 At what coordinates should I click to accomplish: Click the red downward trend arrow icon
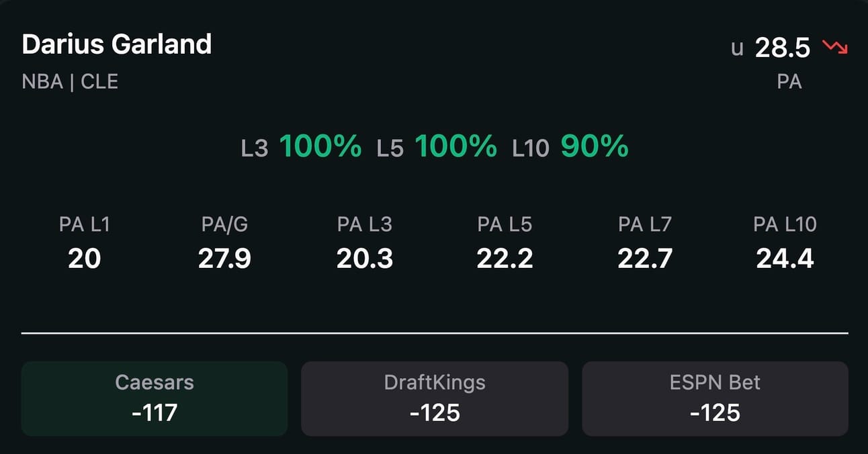[835, 48]
